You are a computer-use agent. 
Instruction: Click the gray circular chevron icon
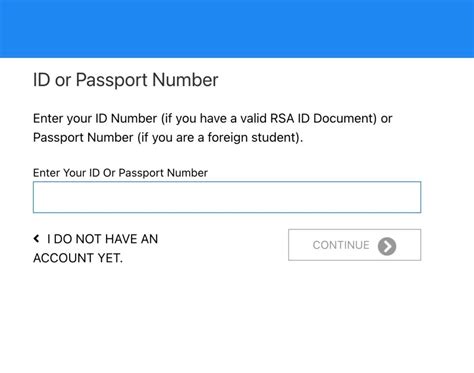387,246
